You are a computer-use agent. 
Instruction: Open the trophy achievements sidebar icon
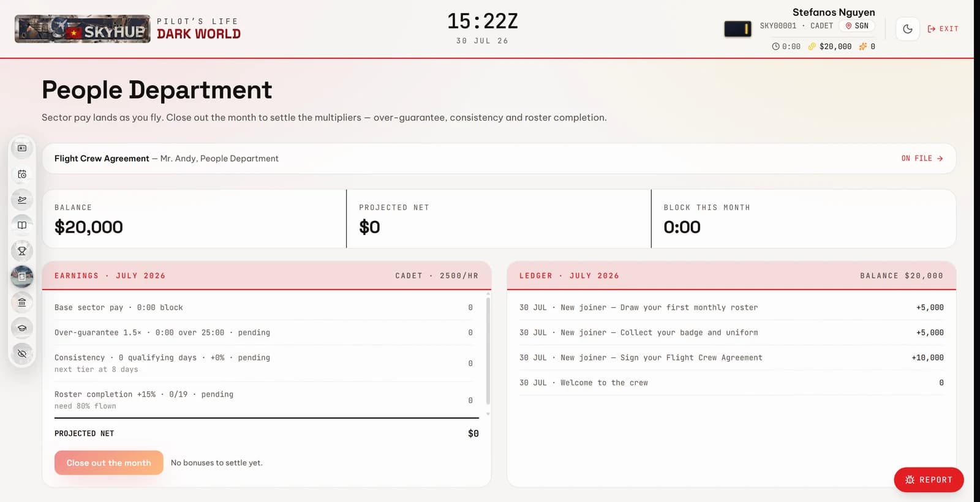[22, 251]
